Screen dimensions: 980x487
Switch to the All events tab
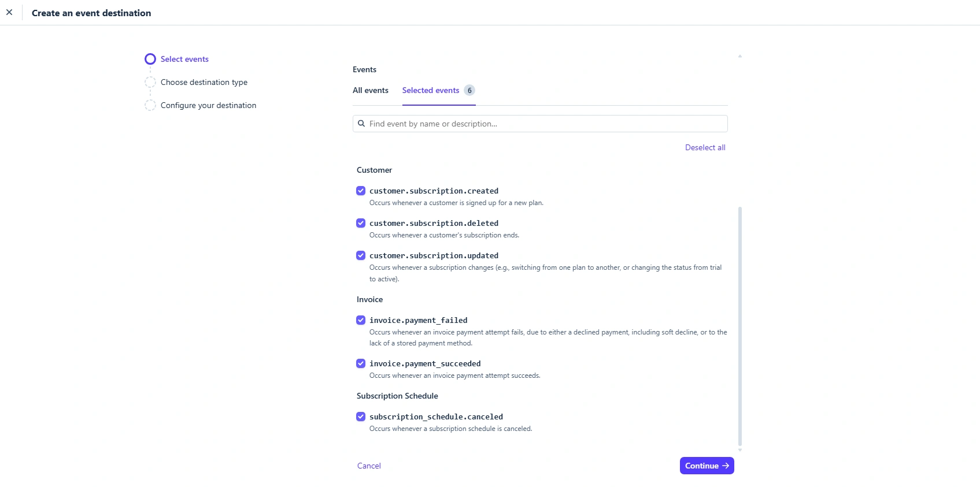tap(371, 91)
